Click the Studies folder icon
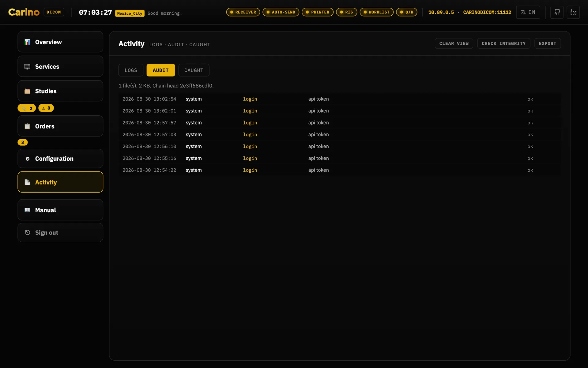The width and height of the screenshot is (588, 368). [x=27, y=91]
